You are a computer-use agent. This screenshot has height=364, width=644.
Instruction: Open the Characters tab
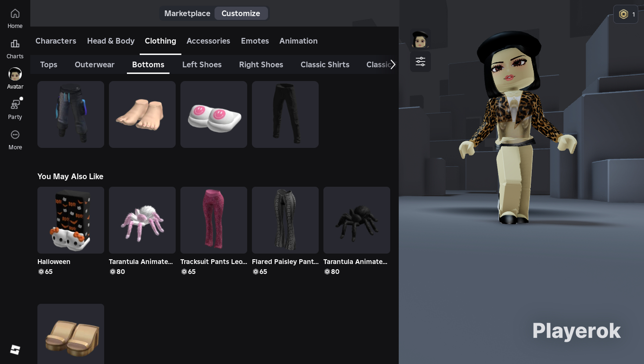tap(56, 41)
